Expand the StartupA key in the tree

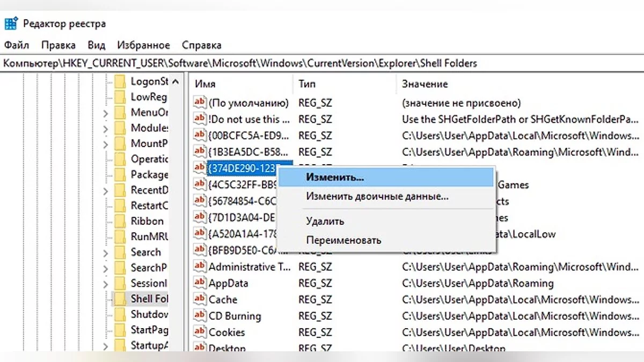[106, 345]
